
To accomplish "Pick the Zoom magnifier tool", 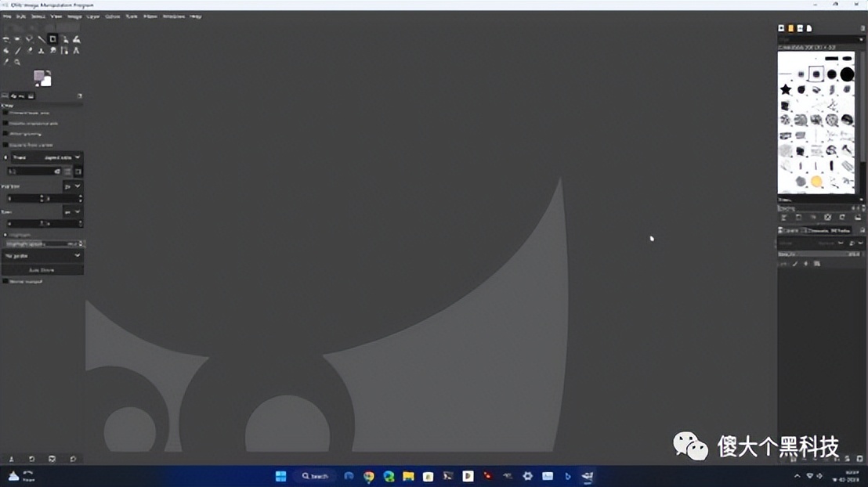I will 17,62.
